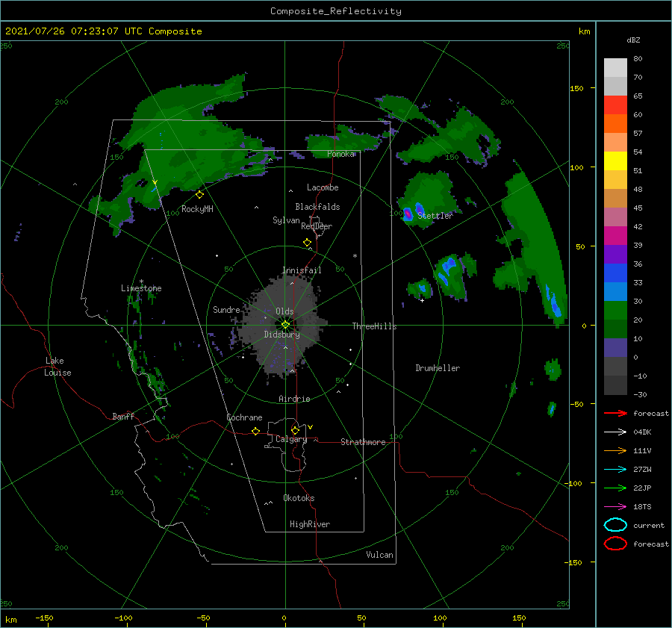Click the Drumheller label
This screenshot has width=672, height=628.
pos(438,368)
